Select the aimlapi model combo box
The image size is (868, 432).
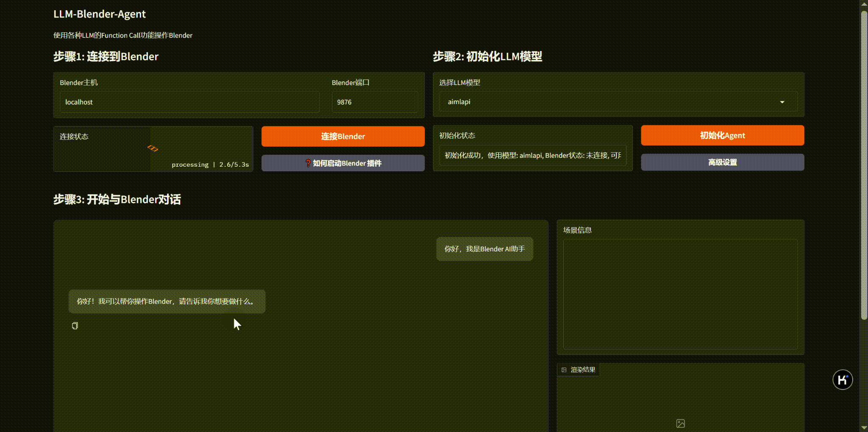pos(618,102)
